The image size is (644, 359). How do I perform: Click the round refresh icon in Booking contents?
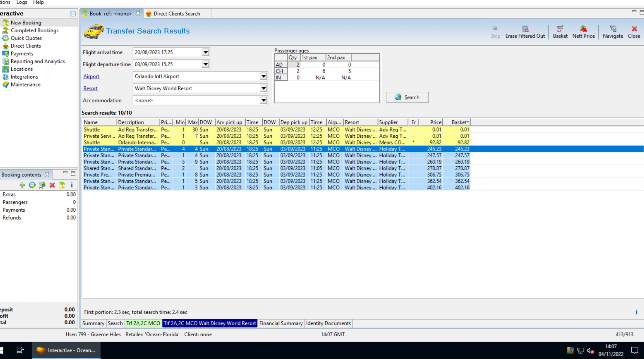pos(32,185)
